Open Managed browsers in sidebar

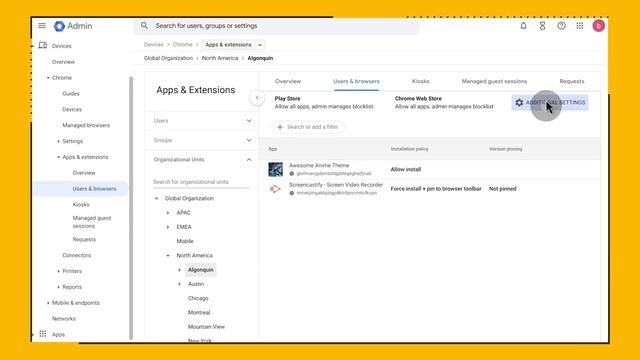pyautogui.click(x=86, y=125)
